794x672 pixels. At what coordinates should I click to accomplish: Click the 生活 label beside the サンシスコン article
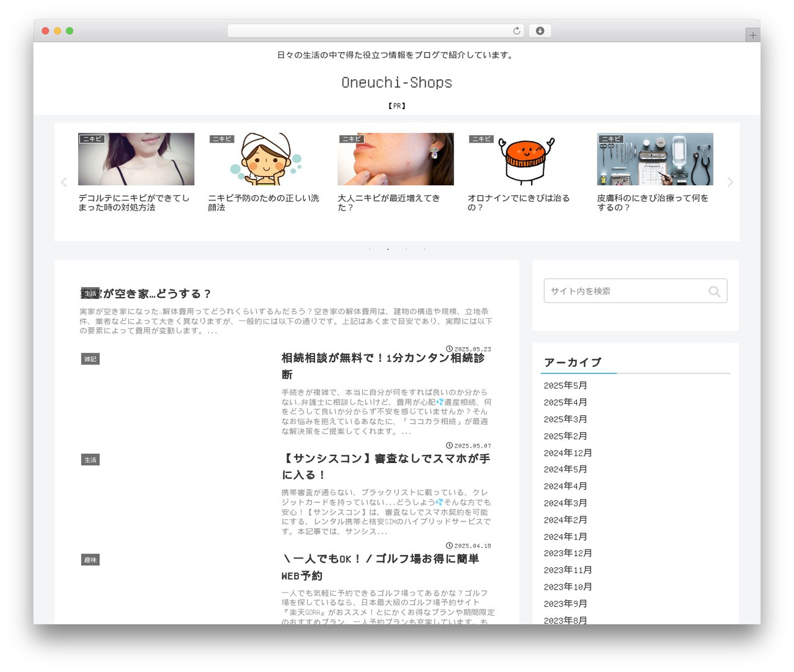tap(91, 459)
